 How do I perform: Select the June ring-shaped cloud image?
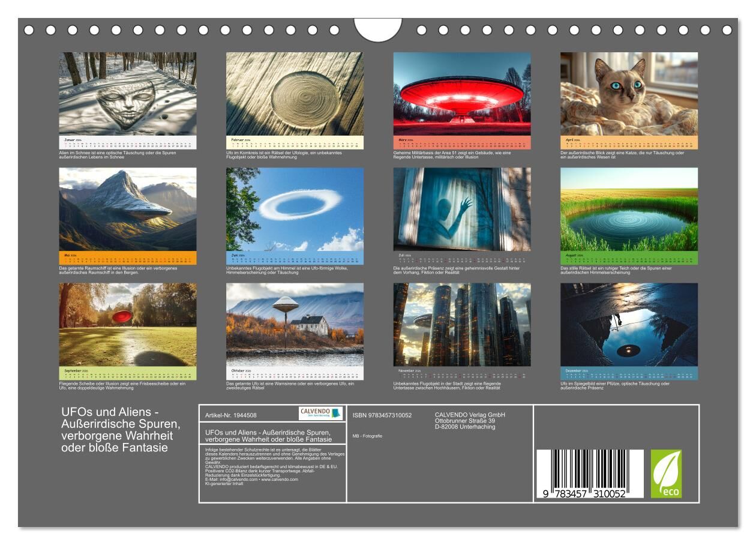click(x=295, y=209)
